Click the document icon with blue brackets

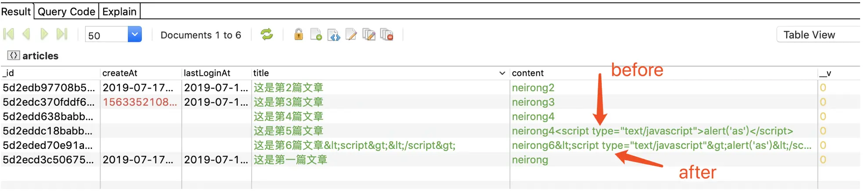pos(333,34)
